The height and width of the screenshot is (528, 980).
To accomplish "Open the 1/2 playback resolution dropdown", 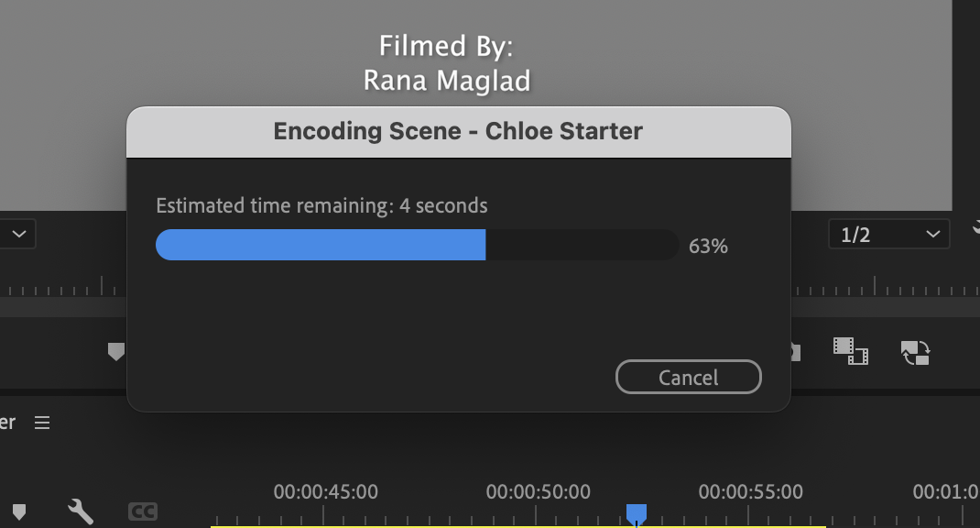I will coord(888,234).
